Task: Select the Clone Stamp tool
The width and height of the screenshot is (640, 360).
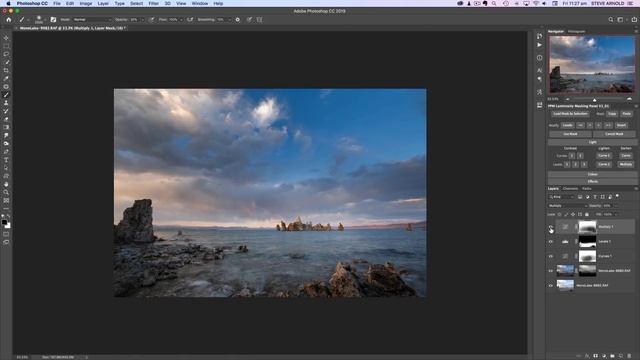Action: pyautogui.click(x=6, y=103)
